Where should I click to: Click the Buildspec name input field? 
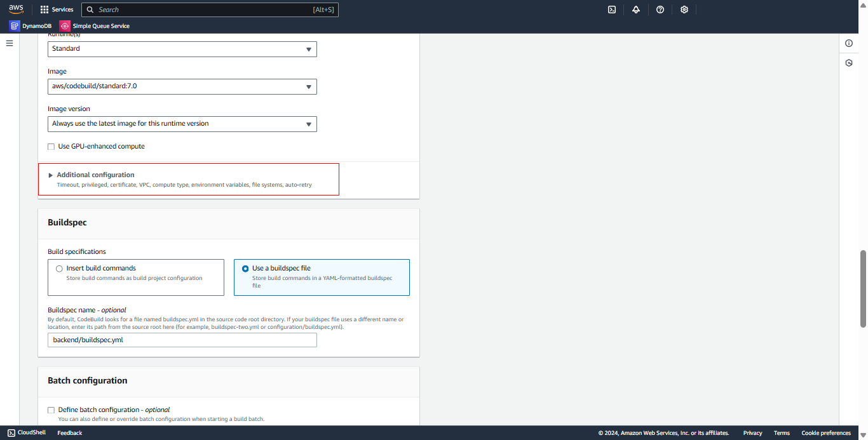(182, 340)
